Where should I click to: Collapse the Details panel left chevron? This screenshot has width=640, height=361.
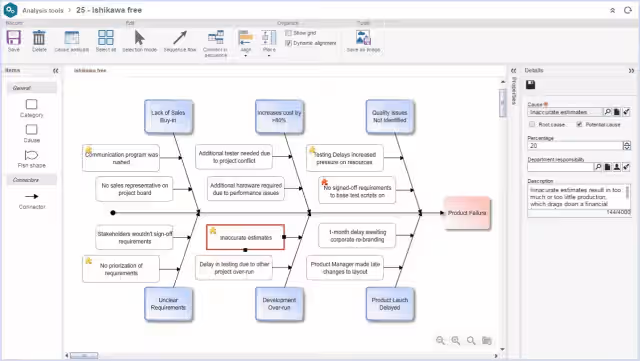tap(513, 71)
